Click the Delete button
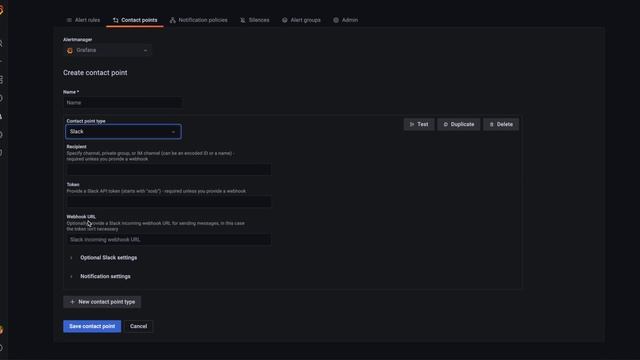The width and height of the screenshot is (640, 360). 501,124
